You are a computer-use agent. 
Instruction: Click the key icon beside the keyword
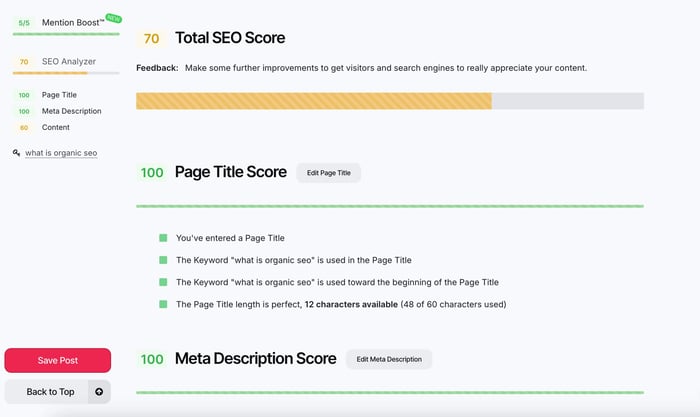point(17,153)
